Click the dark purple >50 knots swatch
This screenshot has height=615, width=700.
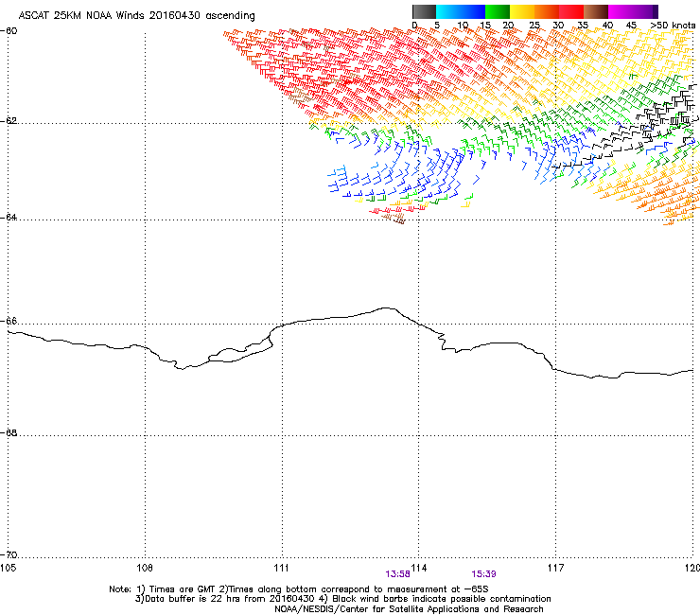tap(656, 11)
